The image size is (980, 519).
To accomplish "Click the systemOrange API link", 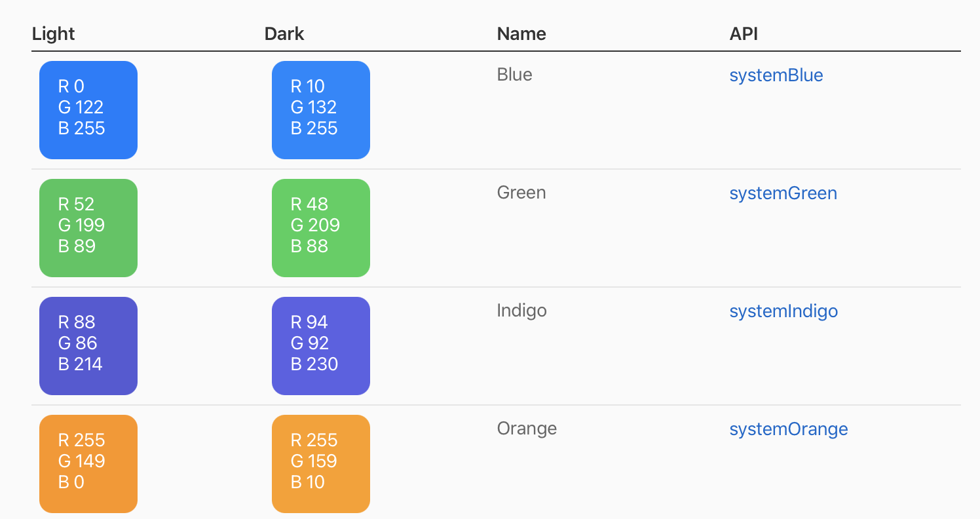I will pos(788,429).
